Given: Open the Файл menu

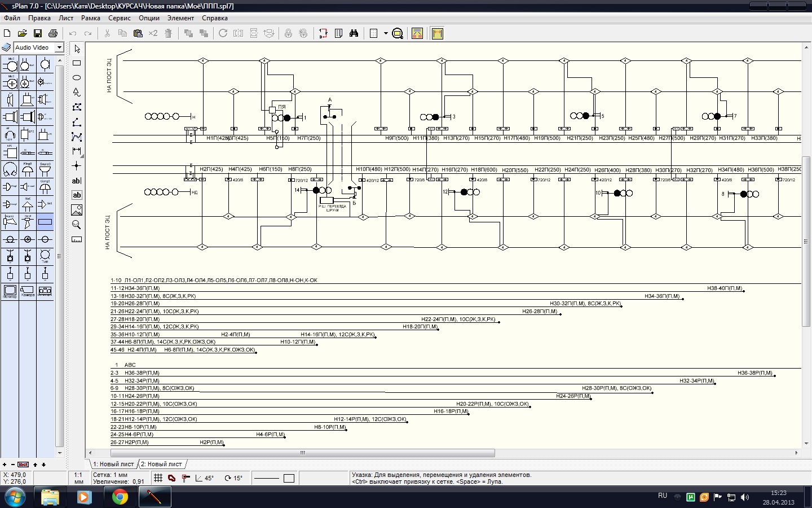Looking at the screenshot, I should (12, 18).
